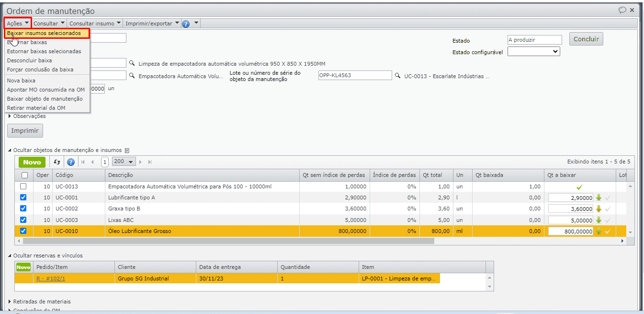Click the comment bubble icon in title bar

pyautogui.click(x=622, y=10)
